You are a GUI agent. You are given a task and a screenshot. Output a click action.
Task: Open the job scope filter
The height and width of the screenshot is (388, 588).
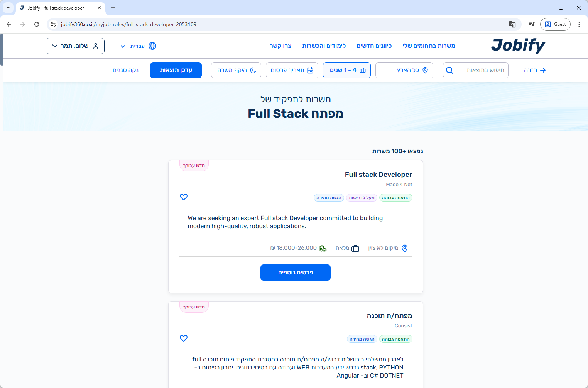click(x=236, y=70)
